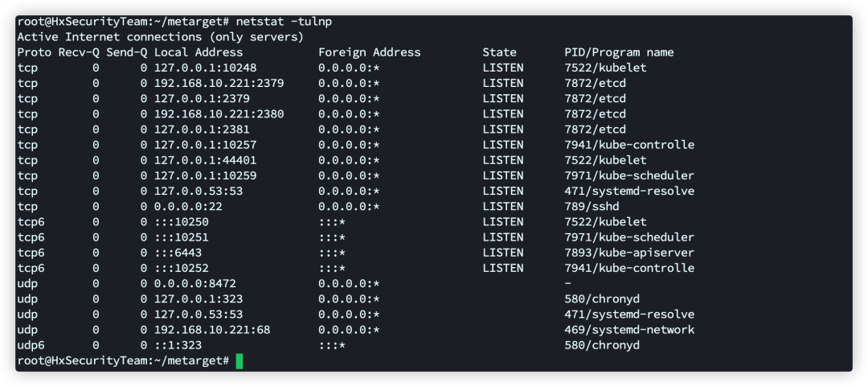
Task: Select the address '127.0.0.1:2381'
Action: [x=202, y=130]
